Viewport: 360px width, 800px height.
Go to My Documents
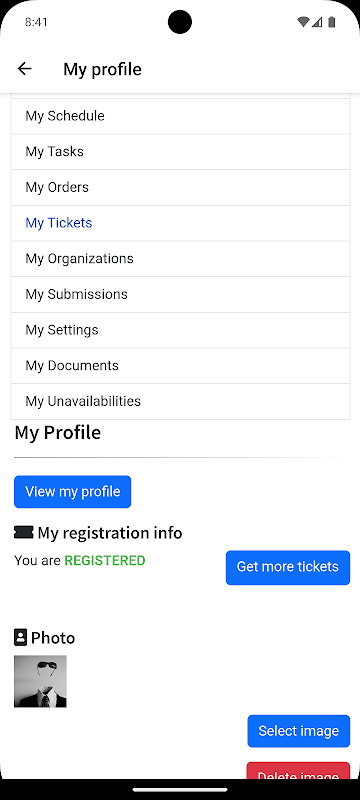point(181,366)
